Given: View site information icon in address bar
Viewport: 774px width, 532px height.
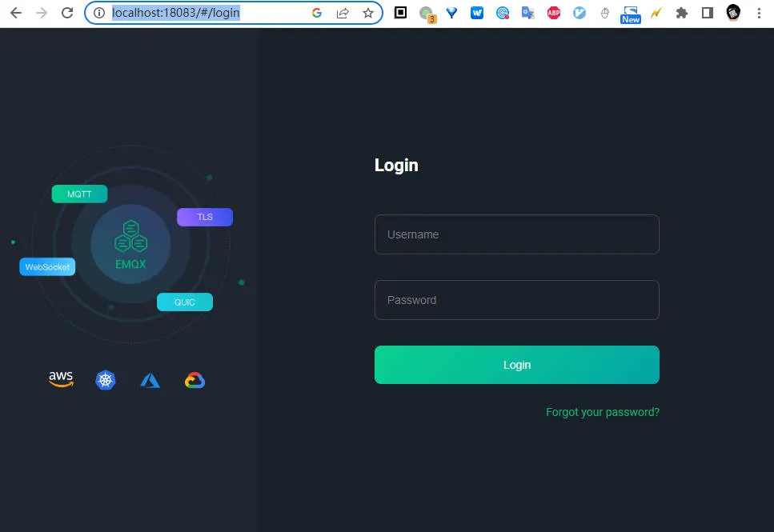Looking at the screenshot, I should click(99, 13).
